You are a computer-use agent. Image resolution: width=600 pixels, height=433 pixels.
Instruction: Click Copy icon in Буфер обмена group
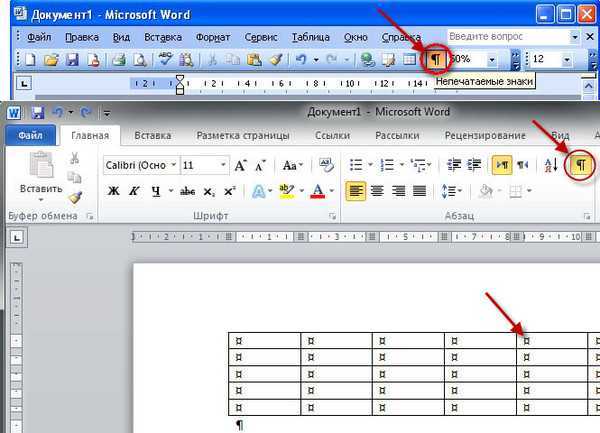[75, 177]
